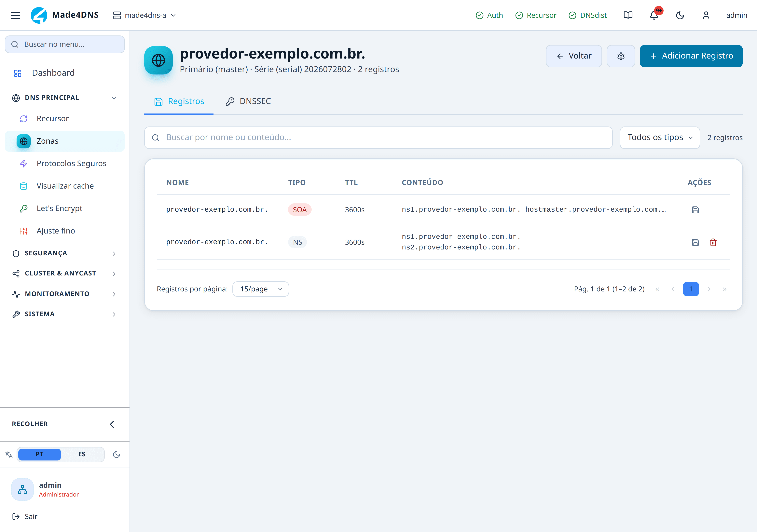This screenshot has width=757, height=532.
Task: Expand the CLUSTER & ANYCAST section
Action: tap(65, 273)
